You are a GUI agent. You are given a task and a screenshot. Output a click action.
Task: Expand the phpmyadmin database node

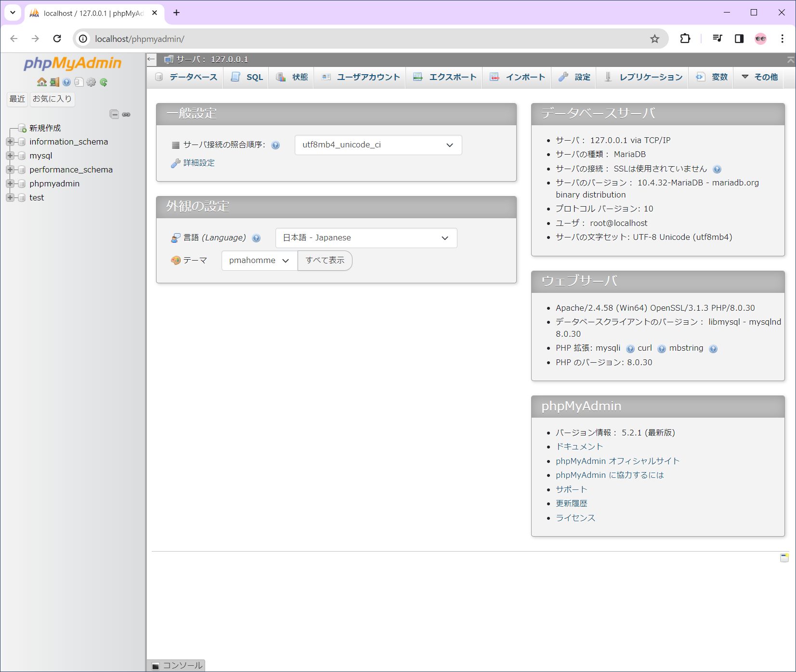(10, 184)
